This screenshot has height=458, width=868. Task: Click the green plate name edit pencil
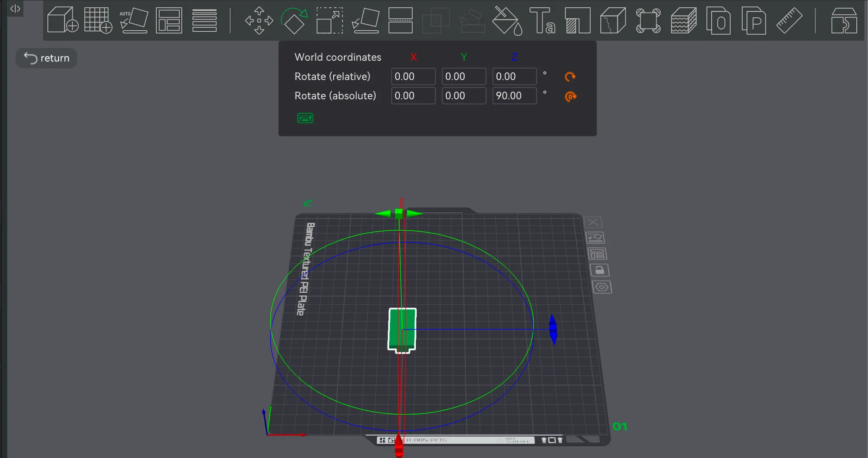pos(307,203)
